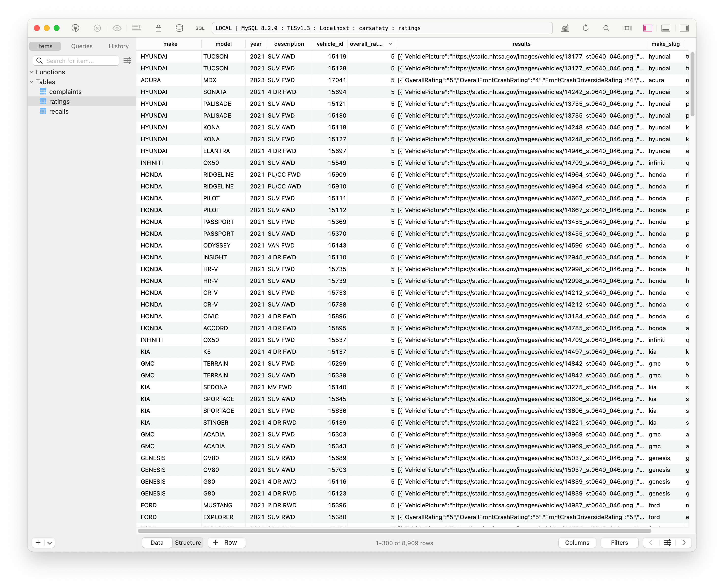Go to previous page of rows
724x588 pixels.
click(x=651, y=543)
